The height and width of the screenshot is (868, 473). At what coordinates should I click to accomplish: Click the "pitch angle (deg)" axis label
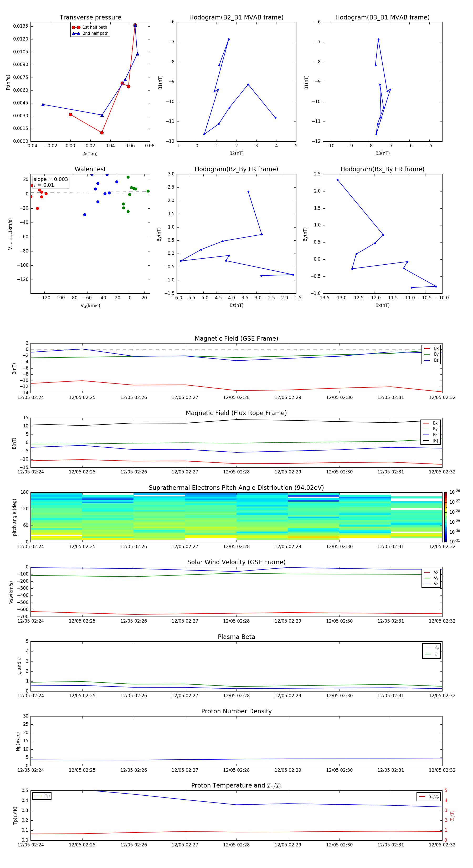click(14, 517)
